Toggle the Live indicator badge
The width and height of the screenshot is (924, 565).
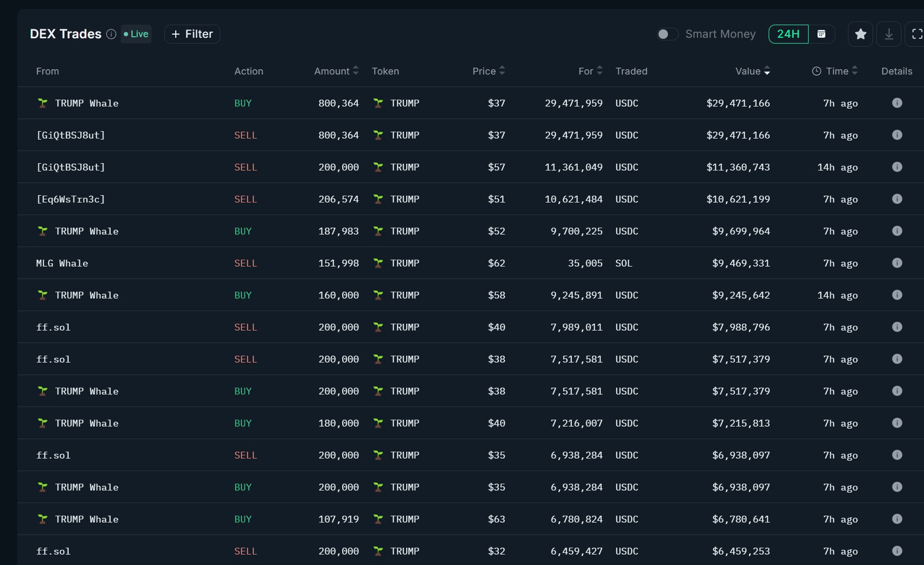pyautogui.click(x=136, y=34)
